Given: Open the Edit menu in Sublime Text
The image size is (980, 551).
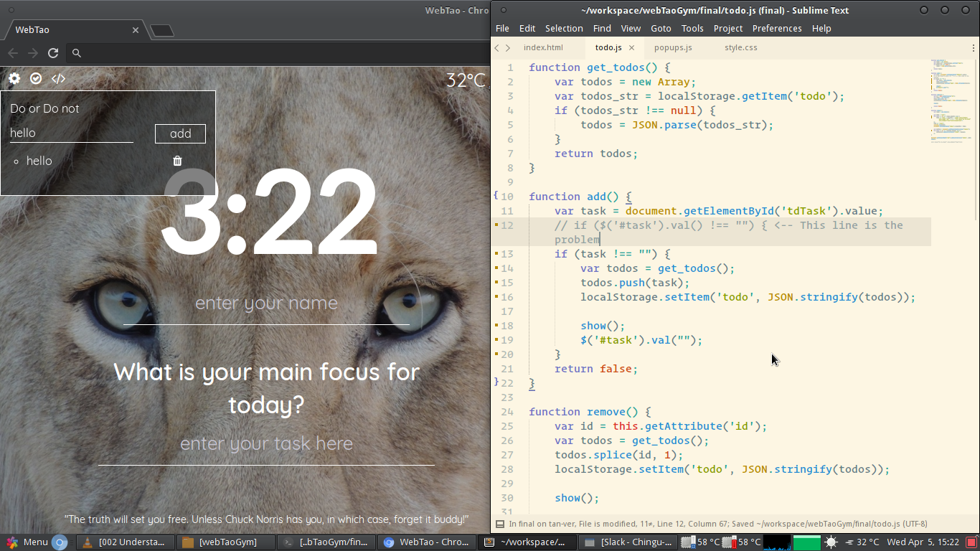Looking at the screenshot, I should 527,29.
